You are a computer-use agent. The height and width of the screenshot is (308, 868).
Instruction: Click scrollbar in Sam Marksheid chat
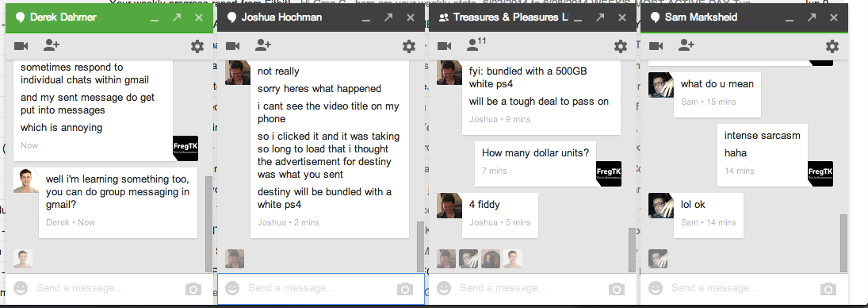[x=843, y=241]
